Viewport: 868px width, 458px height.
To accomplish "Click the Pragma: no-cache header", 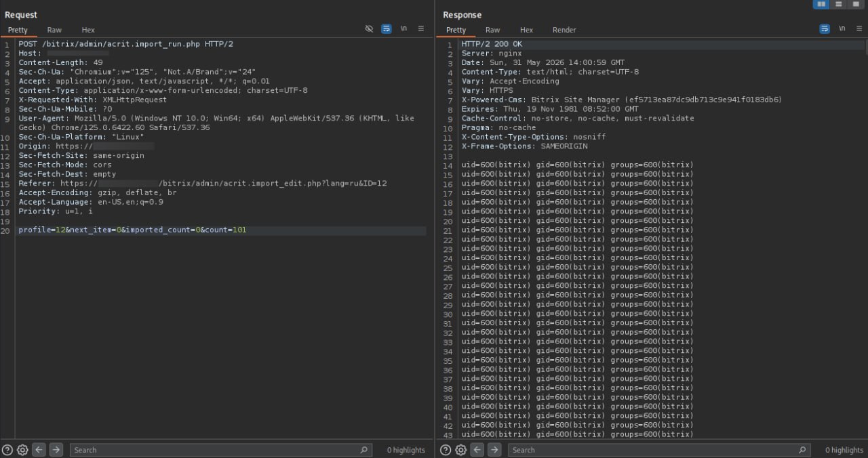I will pos(498,127).
